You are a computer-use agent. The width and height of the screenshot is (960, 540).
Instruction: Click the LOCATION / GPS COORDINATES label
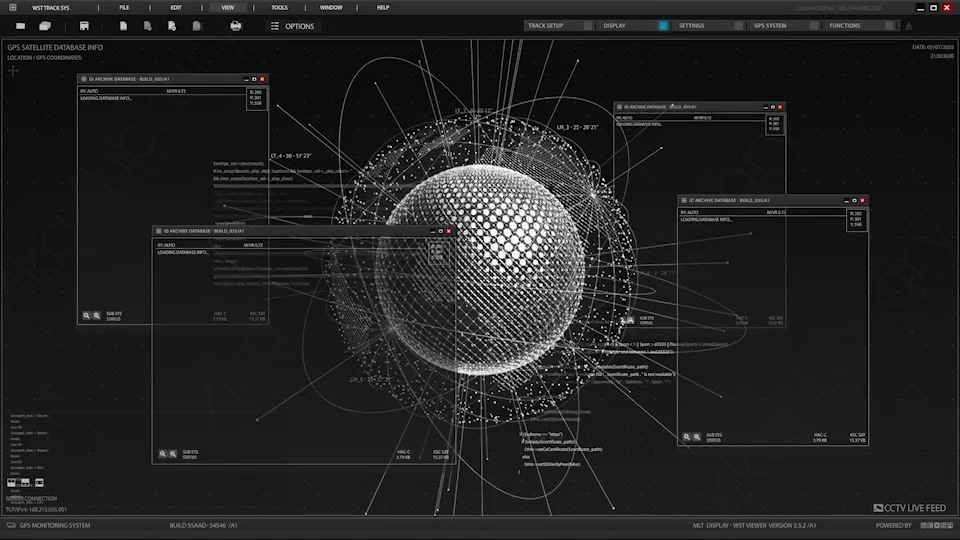coord(45,58)
